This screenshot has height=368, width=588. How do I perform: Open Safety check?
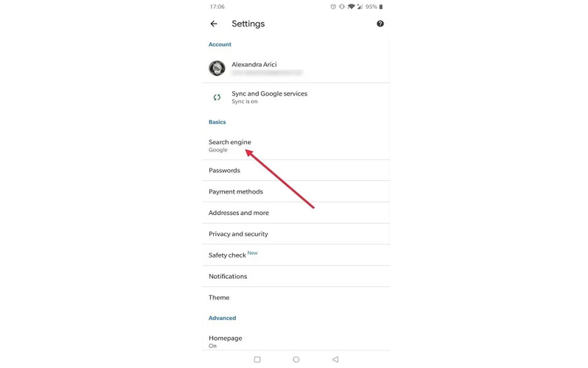(296, 255)
